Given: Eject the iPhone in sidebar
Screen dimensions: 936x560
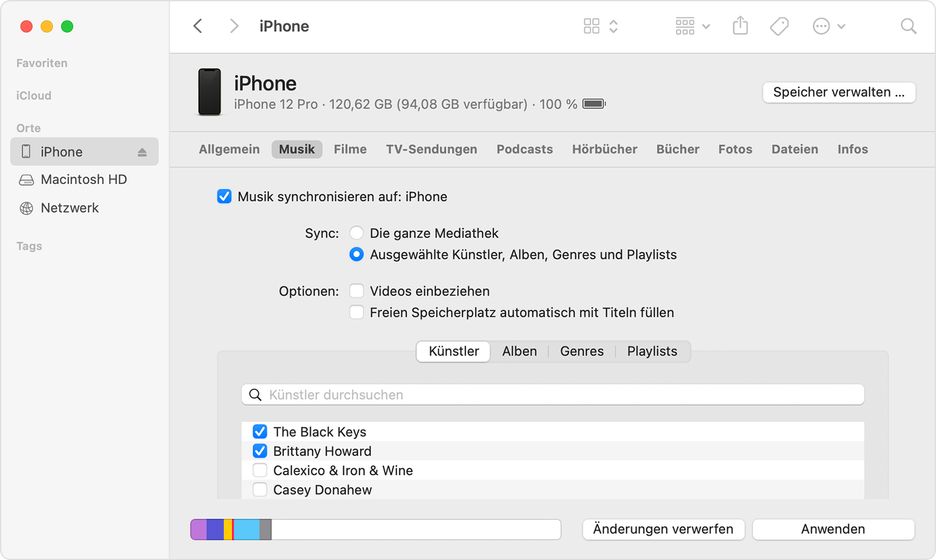Looking at the screenshot, I should pyautogui.click(x=142, y=152).
